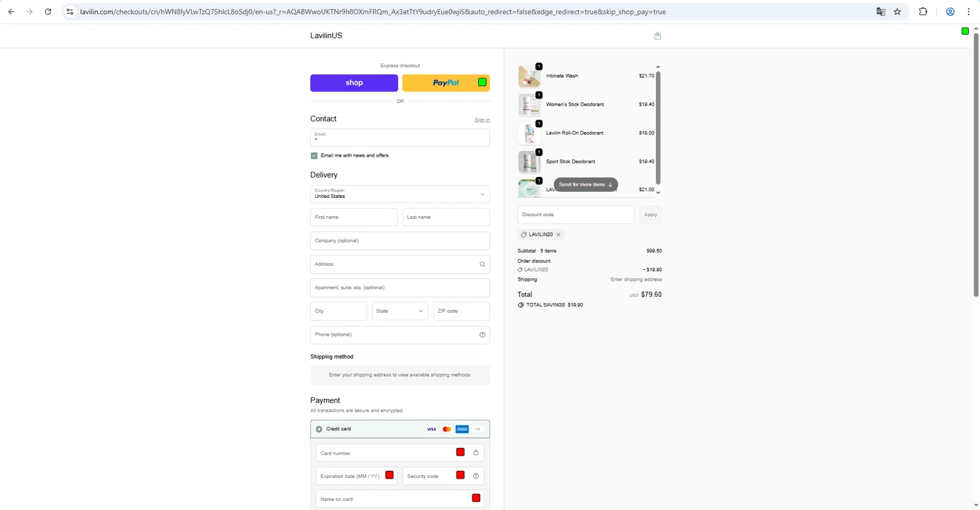The height and width of the screenshot is (510, 980).
Task: Focus the Discount code field
Action: 576,215
